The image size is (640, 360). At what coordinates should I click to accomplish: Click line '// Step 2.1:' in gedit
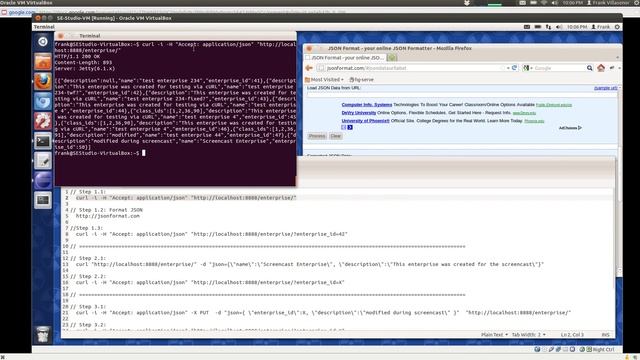tap(88, 258)
